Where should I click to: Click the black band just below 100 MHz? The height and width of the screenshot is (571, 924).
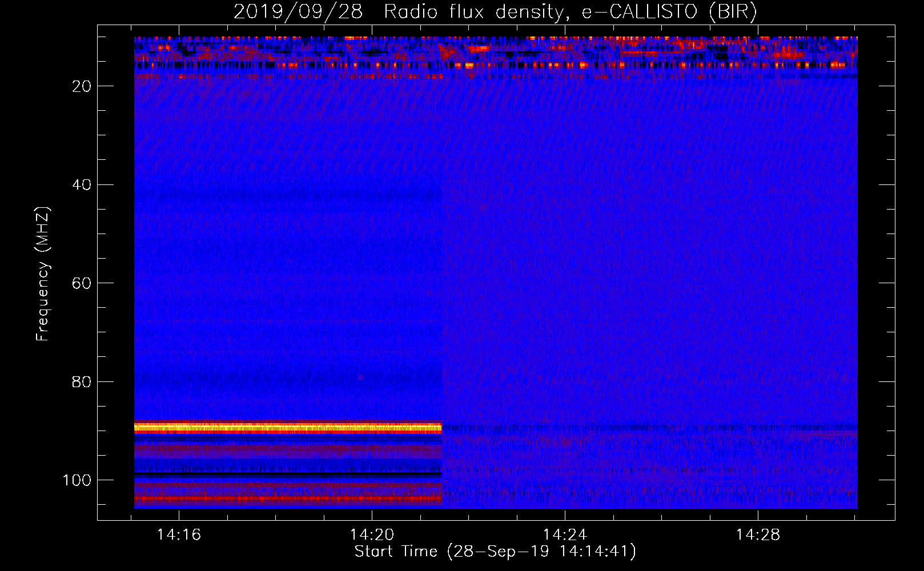(288, 474)
